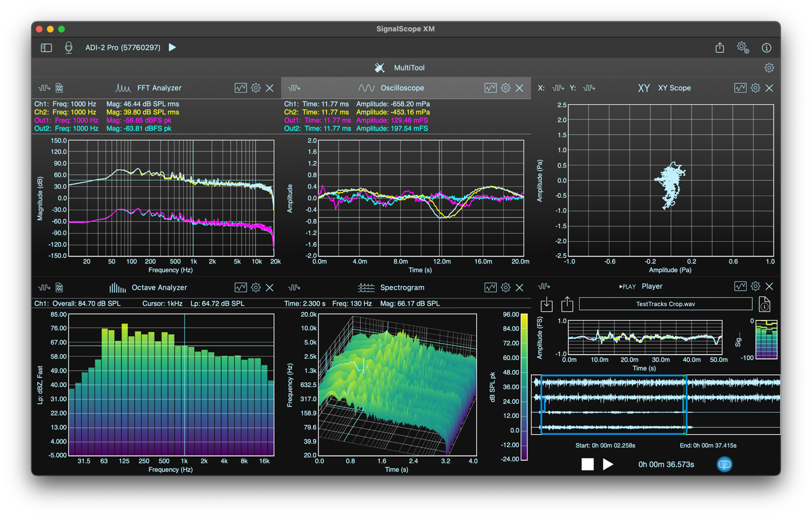Open the Oscilloscope settings gear
812x517 pixels.
click(505, 88)
